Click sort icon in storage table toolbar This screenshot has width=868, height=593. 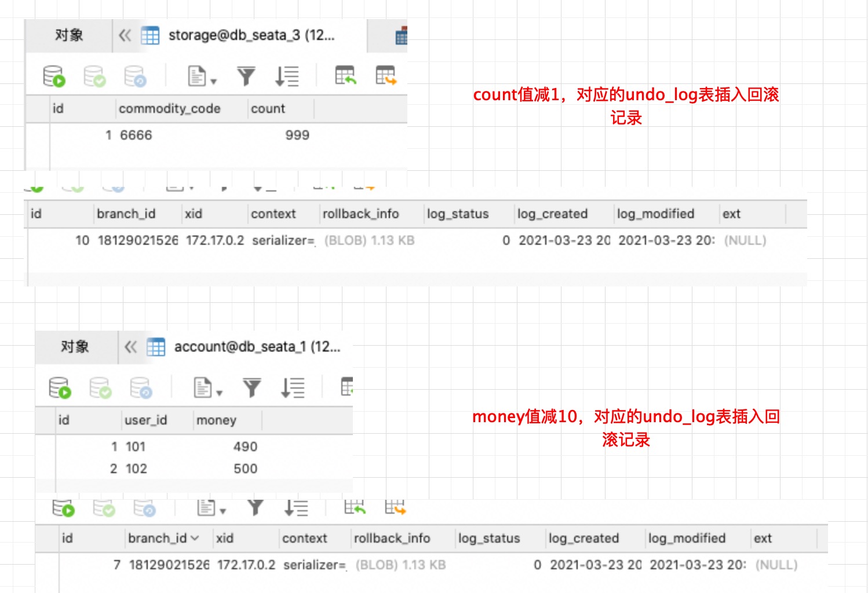coord(287,76)
